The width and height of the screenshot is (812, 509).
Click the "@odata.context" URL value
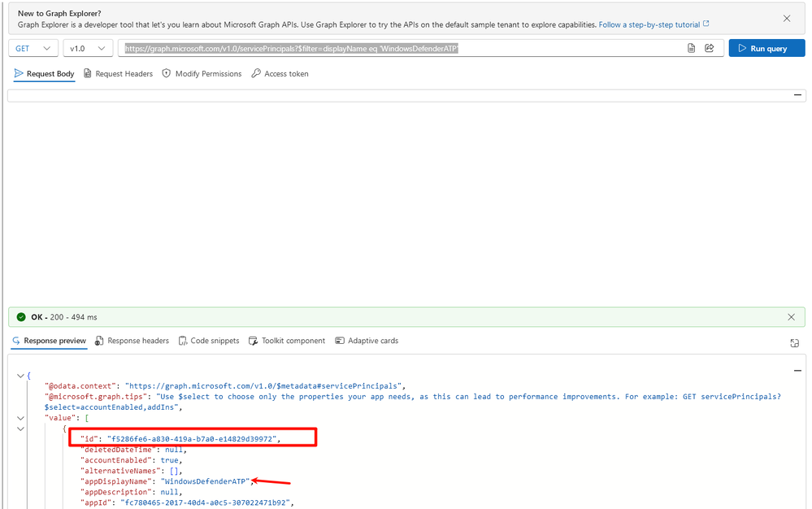[x=264, y=385]
